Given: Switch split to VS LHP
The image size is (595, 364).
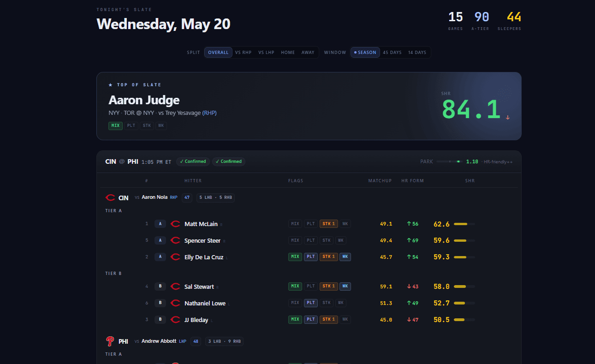Looking at the screenshot, I should tap(266, 53).
